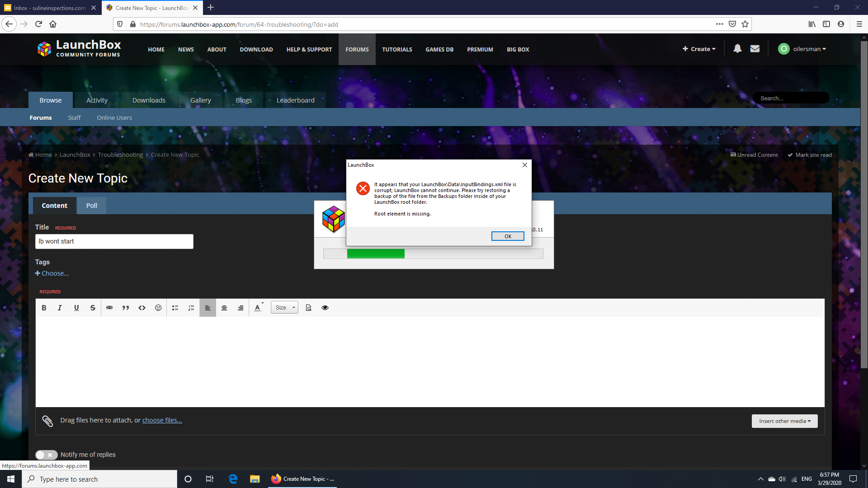
Task: Open Unread Content
Action: click(754, 155)
